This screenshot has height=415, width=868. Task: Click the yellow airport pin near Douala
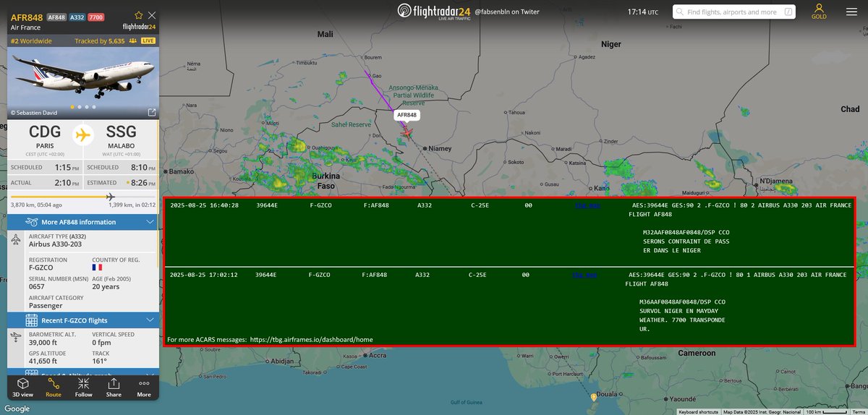[594, 397]
